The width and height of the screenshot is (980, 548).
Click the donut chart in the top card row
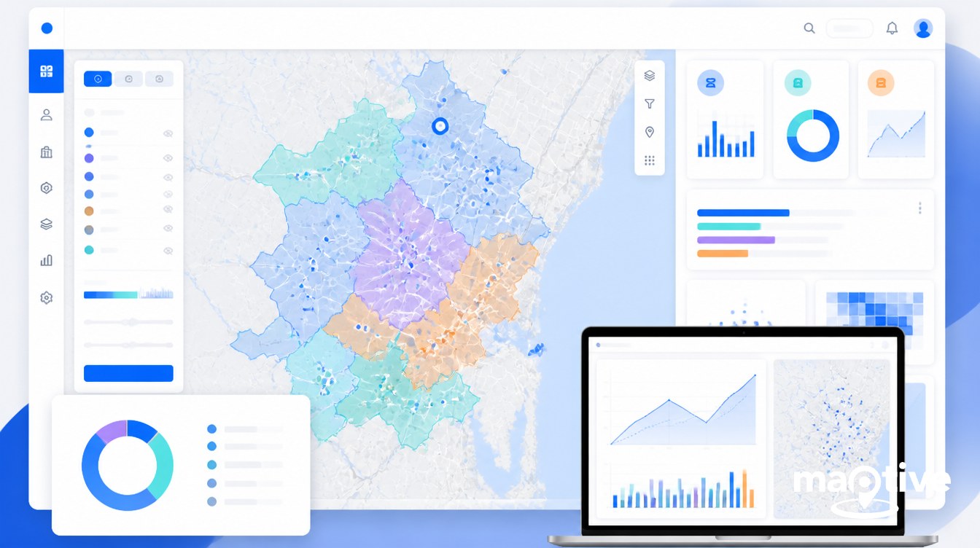(x=812, y=136)
